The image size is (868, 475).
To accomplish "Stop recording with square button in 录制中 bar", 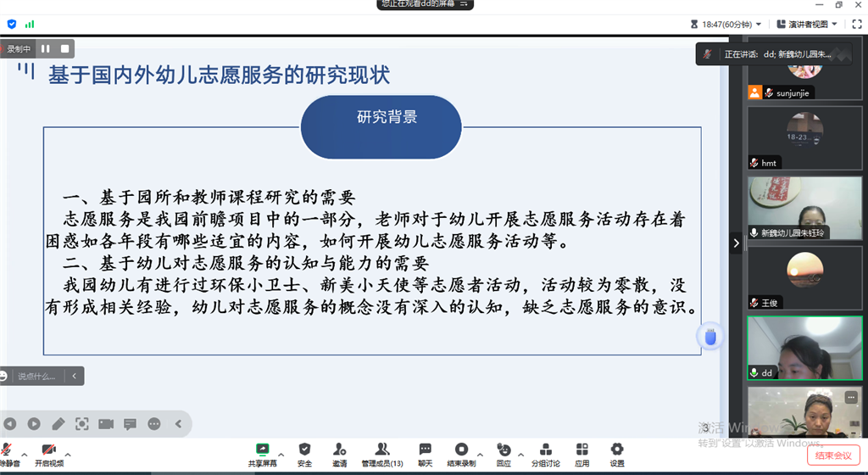I will 64,48.
